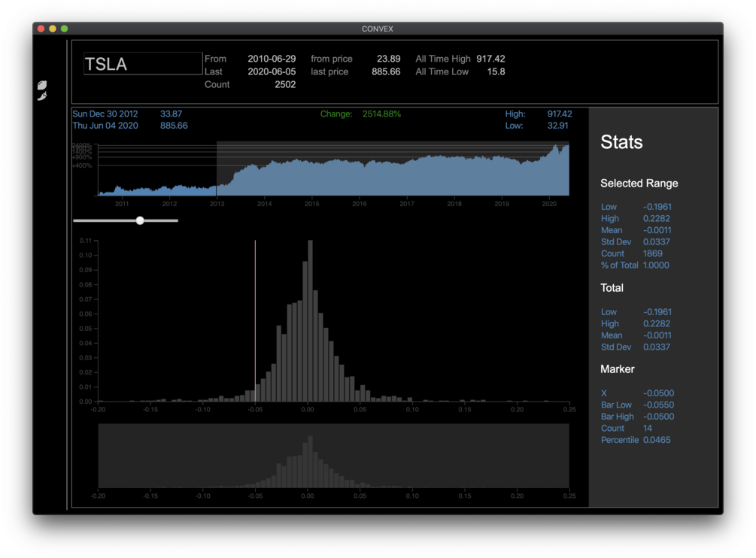Click the From date 2010-06-29
Image resolution: width=756 pixels, height=558 pixels.
coord(272,59)
